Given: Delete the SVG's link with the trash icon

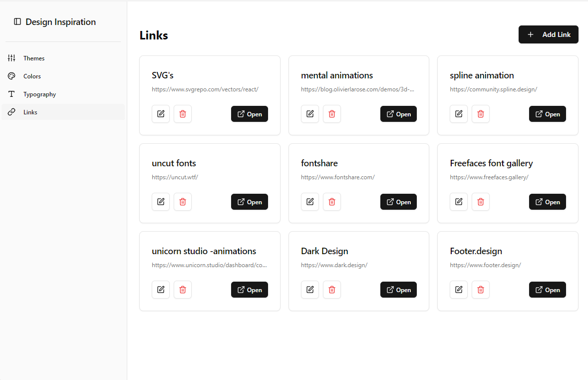Looking at the screenshot, I should pyautogui.click(x=183, y=114).
